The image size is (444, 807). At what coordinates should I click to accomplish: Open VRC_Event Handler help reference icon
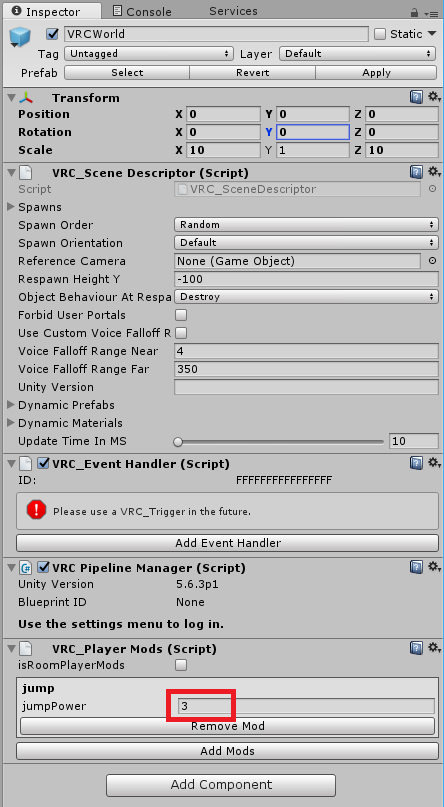point(416,463)
